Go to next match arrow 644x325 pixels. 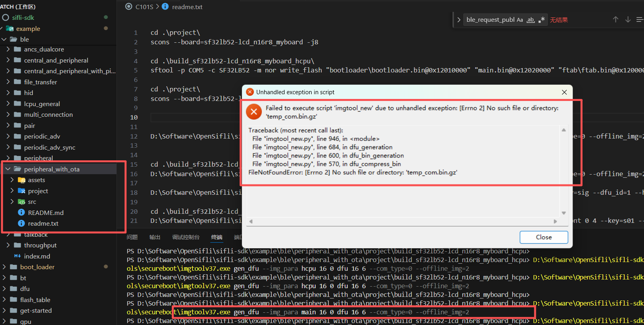[628, 20]
